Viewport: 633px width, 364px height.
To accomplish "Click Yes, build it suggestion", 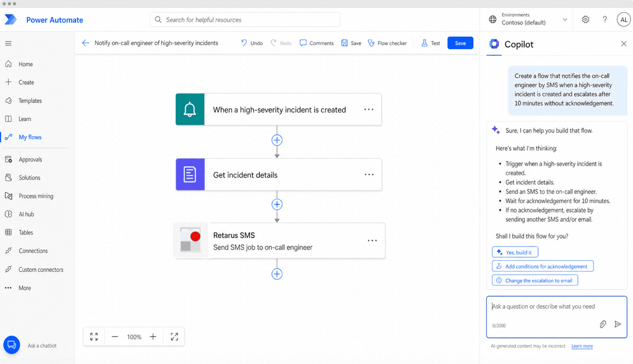I will tap(515, 252).
